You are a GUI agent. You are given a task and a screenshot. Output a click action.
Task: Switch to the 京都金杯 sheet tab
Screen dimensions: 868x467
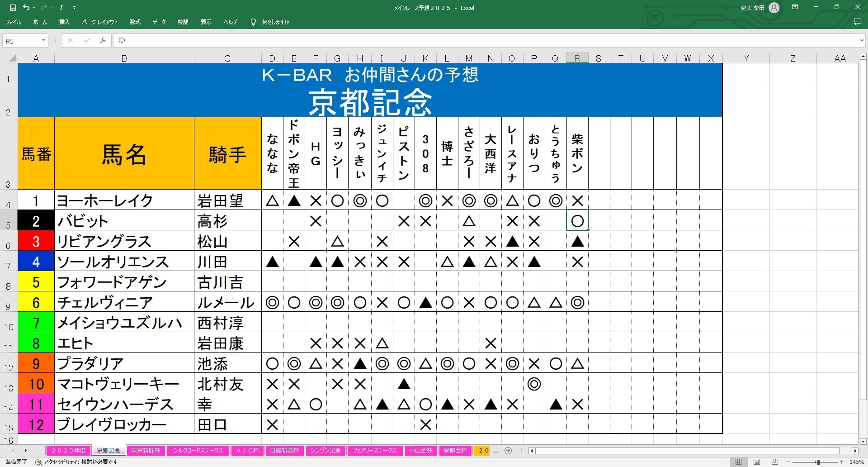coord(455,450)
